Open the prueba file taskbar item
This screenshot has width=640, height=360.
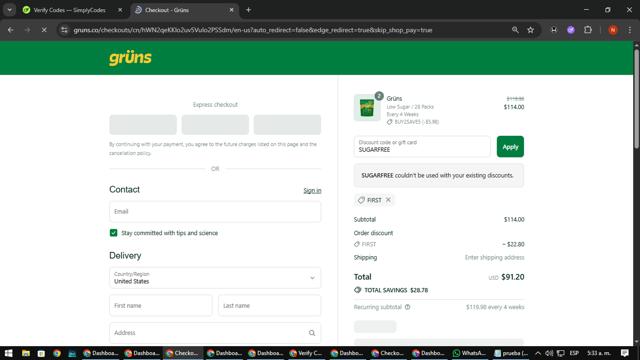click(511, 353)
